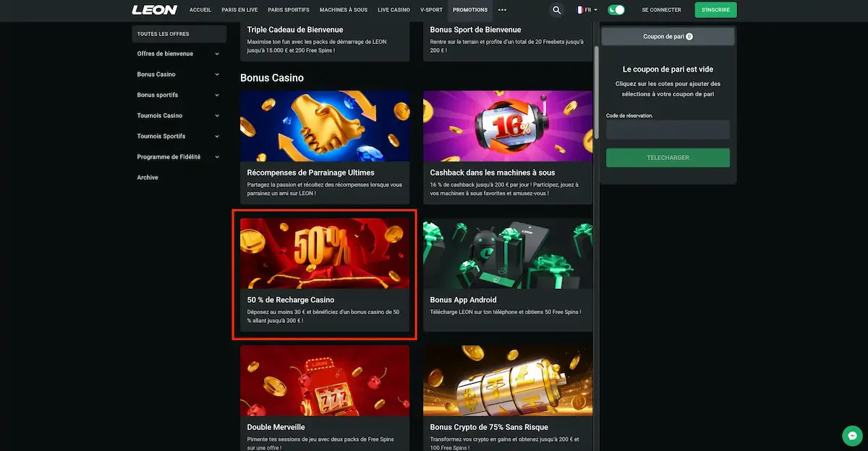Open the search magnifier icon
Image resolution: width=868 pixels, height=451 pixels.
point(556,10)
